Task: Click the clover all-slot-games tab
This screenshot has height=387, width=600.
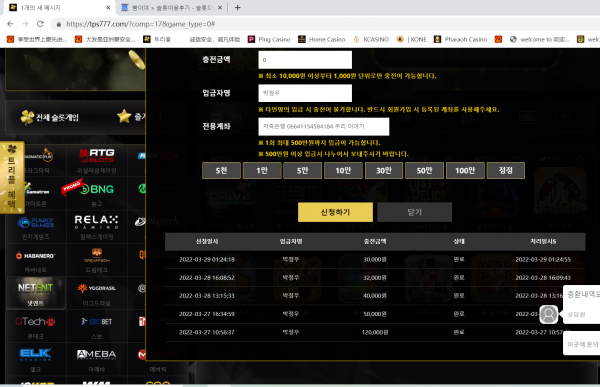Action: tap(50, 117)
